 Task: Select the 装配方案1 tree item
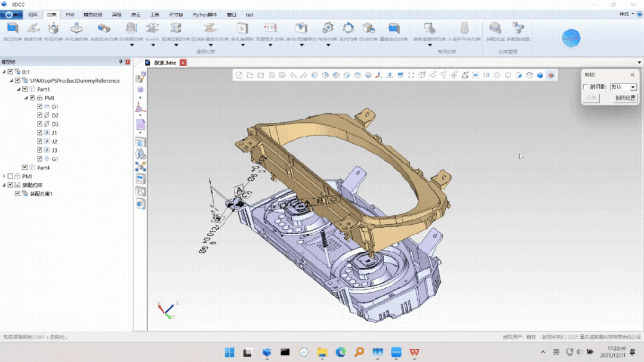coord(41,194)
